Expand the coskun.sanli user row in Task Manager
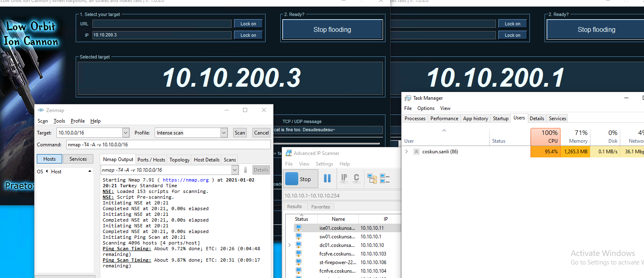Screen dimensions: 644x278 coord(407,152)
